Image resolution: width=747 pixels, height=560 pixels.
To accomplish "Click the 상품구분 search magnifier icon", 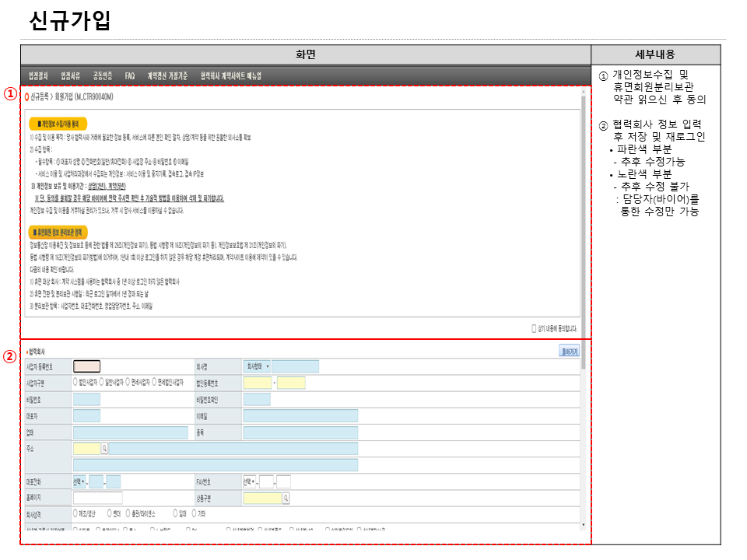I will click(x=286, y=498).
